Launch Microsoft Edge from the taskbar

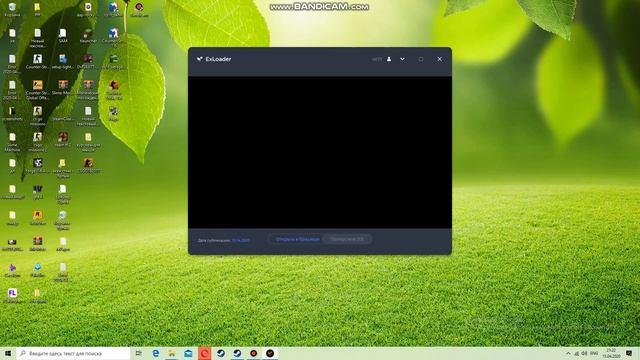click(x=156, y=353)
